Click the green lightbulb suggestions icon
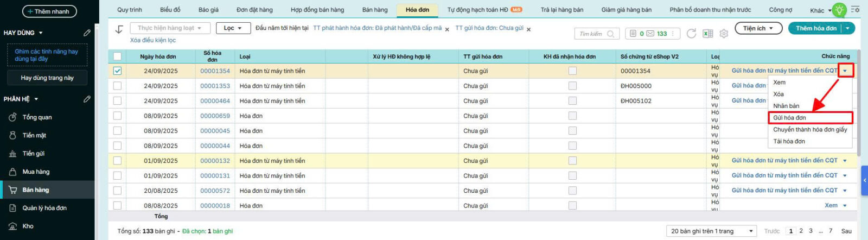The height and width of the screenshot is (240, 868). 839,10
